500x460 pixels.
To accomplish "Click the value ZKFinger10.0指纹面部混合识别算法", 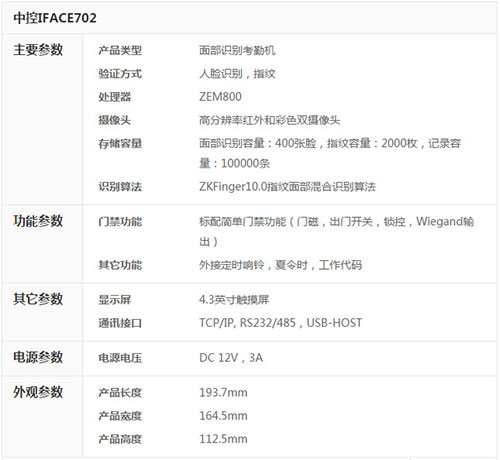I will click(287, 187).
